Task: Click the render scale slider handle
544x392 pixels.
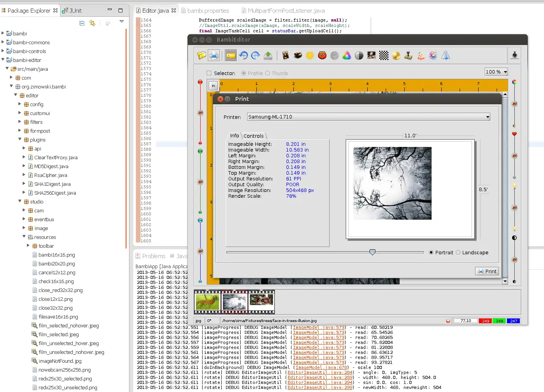Action: click(372, 252)
